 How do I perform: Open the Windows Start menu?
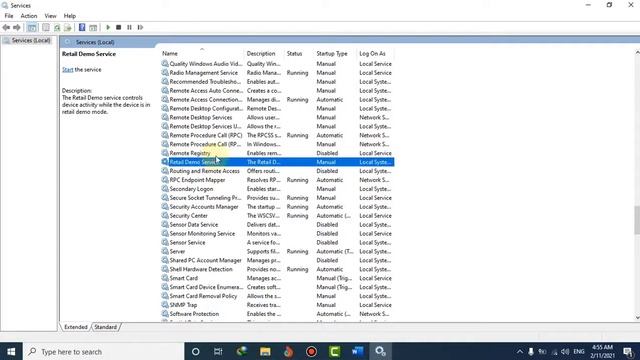[x=11, y=351]
